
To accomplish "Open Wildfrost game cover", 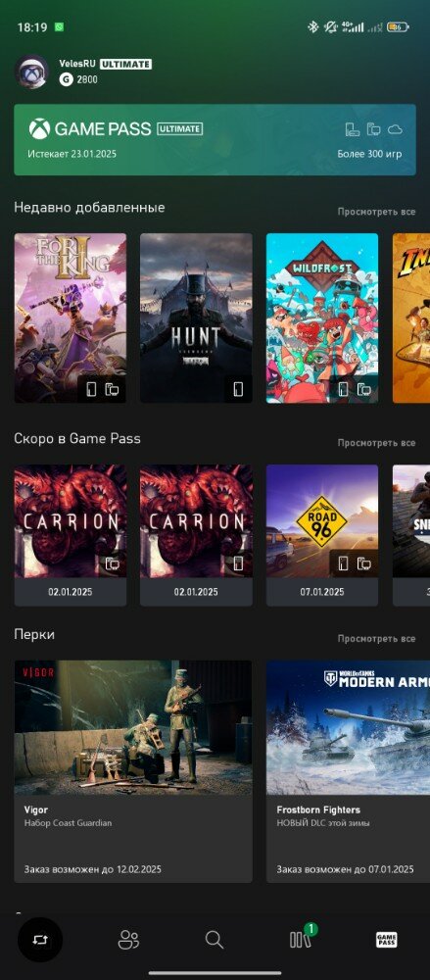I will [x=322, y=318].
